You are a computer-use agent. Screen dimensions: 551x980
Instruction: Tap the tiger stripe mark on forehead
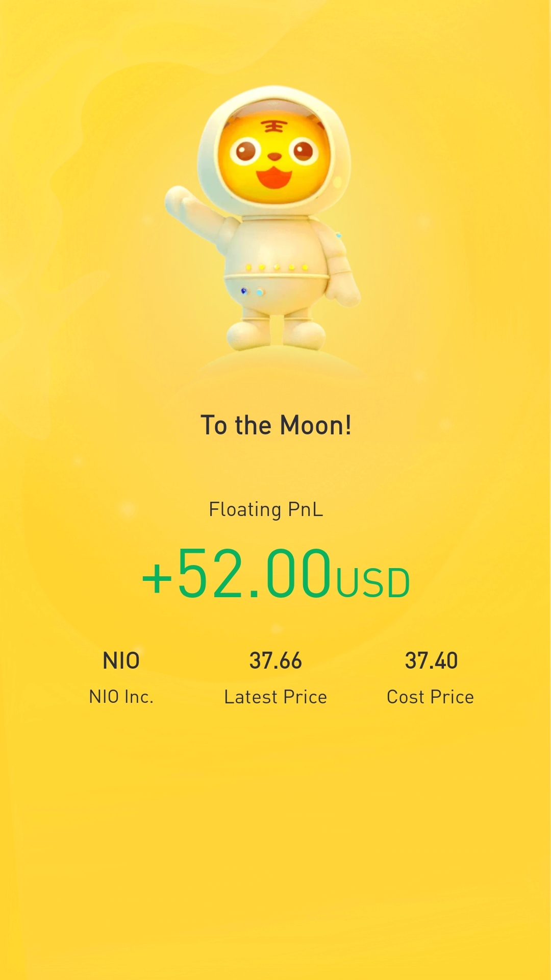pos(273,126)
